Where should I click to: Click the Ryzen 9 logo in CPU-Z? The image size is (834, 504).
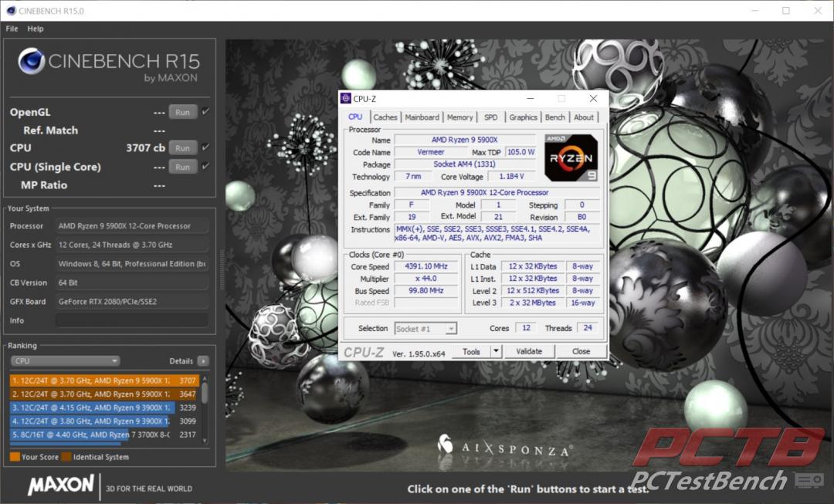[x=571, y=158]
